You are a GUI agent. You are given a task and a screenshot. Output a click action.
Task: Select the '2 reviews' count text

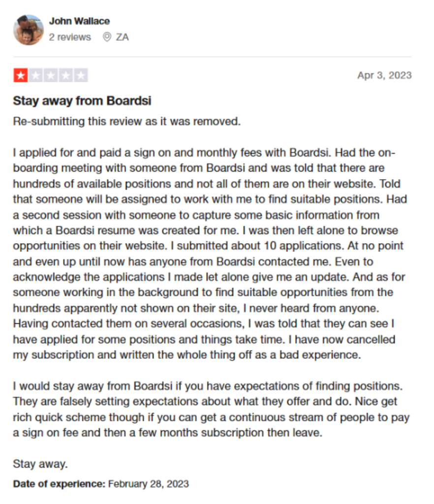[x=70, y=37]
